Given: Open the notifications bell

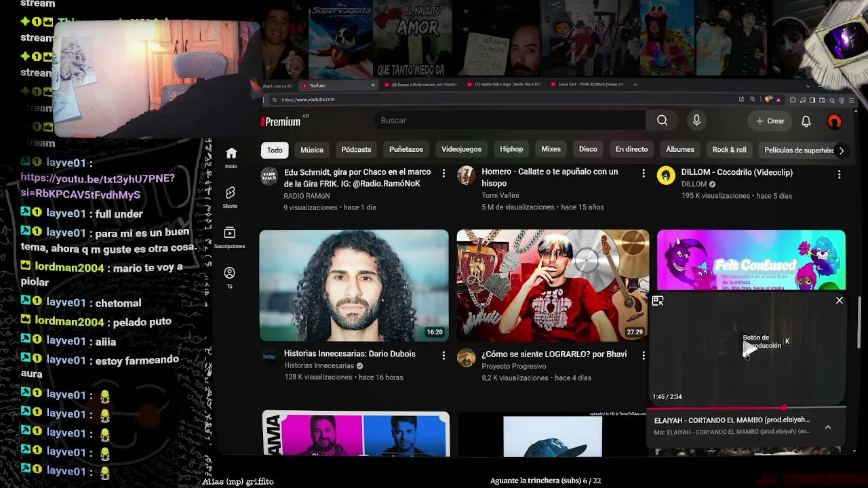Looking at the screenshot, I should (x=806, y=121).
